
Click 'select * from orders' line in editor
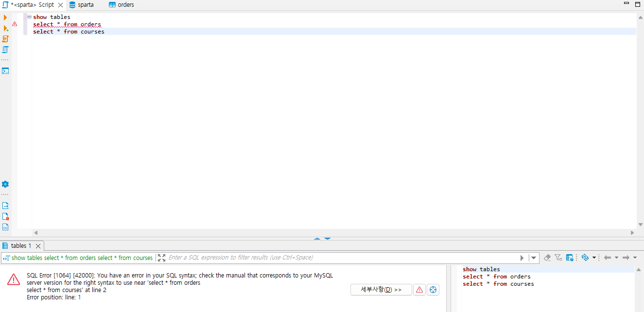coord(67,24)
